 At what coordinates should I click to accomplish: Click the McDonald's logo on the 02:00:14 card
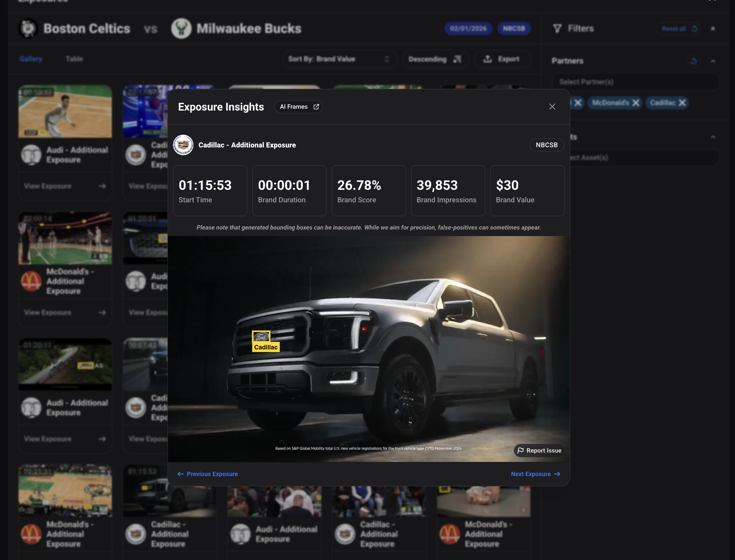31,281
